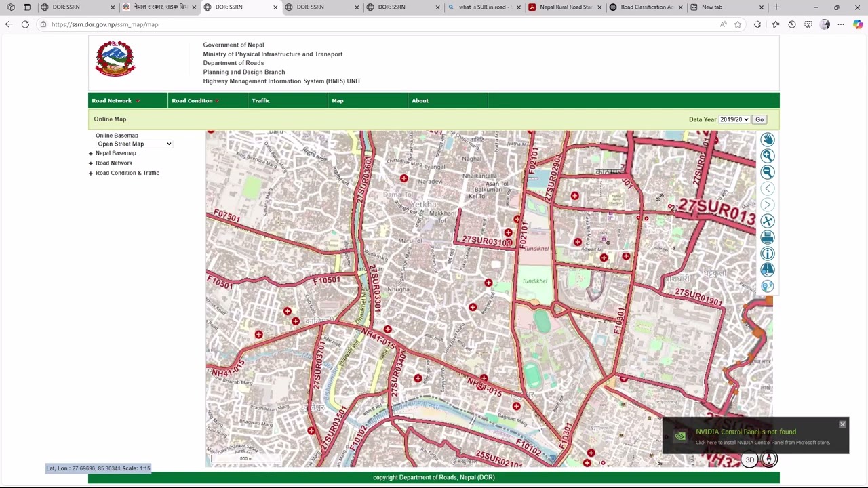Viewport: 868px width, 488px height.
Task: Click the browser address bar URL
Action: pyautogui.click(x=105, y=24)
